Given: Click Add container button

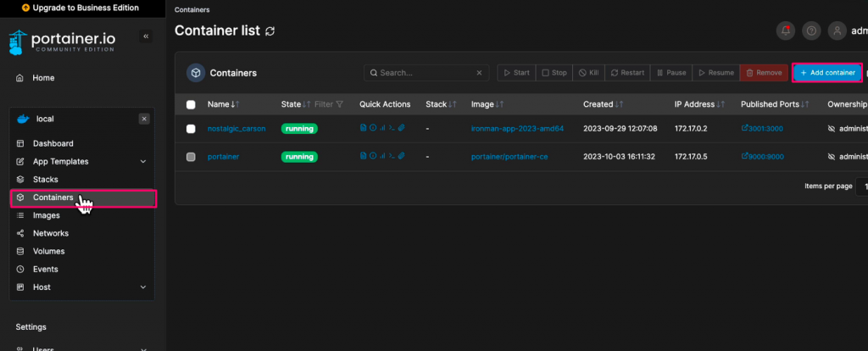Looking at the screenshot, I should (827, 73).
